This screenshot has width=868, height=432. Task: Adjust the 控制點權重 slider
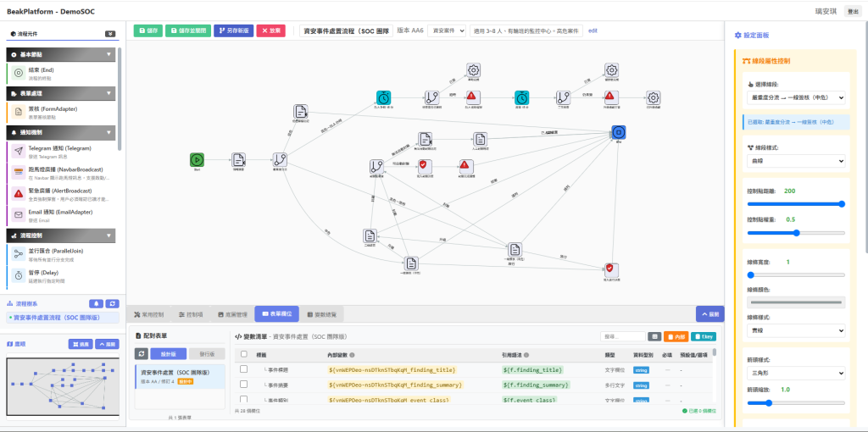tap(795, 233)
